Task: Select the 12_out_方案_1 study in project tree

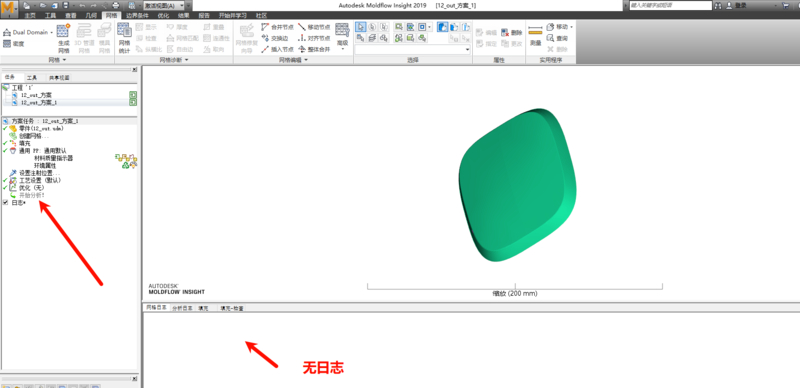Action: (38, 103)
